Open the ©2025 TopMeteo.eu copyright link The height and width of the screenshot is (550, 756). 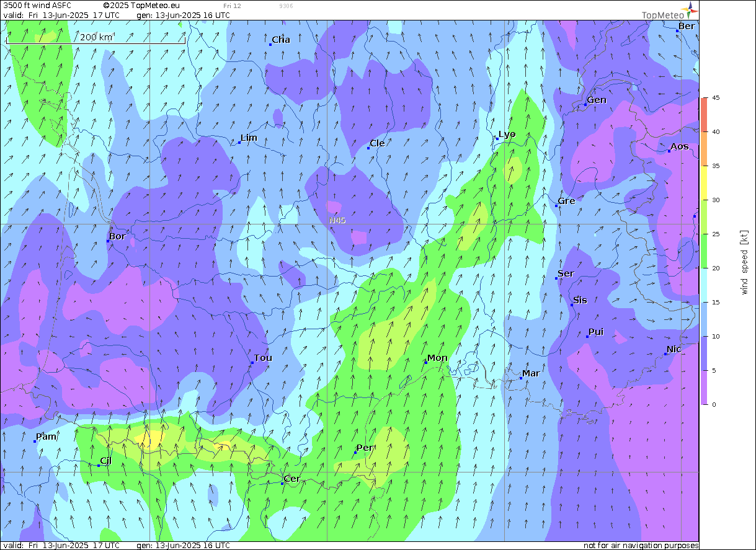[x=141, y=6]
